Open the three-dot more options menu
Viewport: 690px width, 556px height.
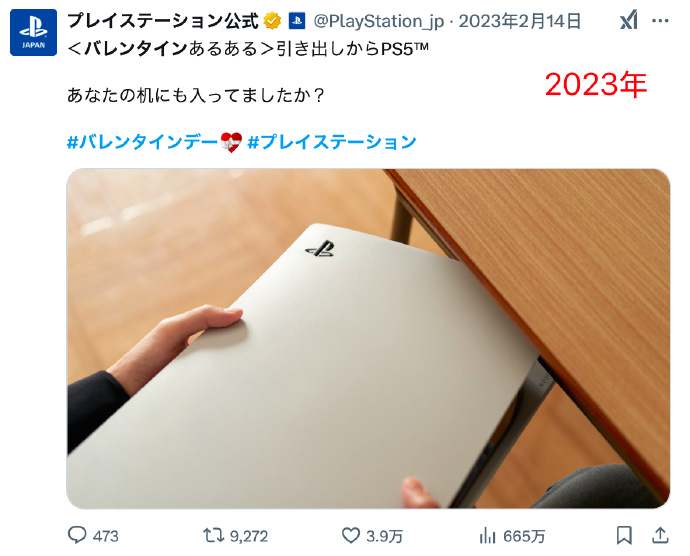click(x=660, y=21)
